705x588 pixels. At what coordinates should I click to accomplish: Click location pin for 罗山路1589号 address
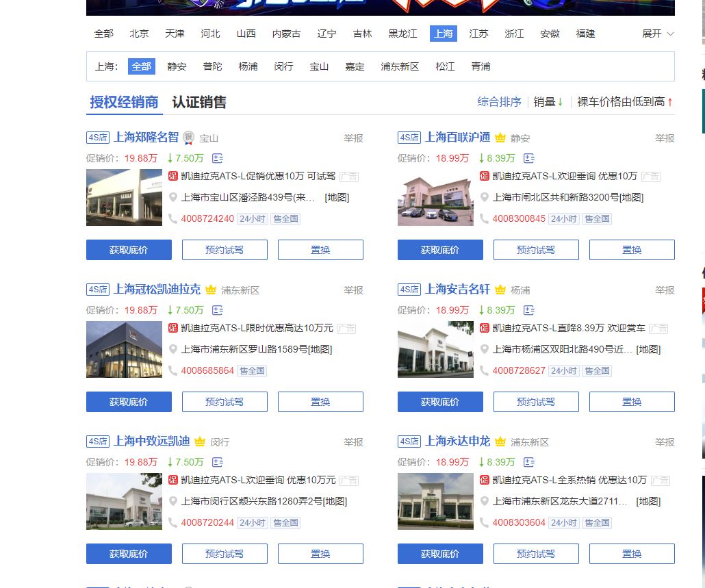173,349
